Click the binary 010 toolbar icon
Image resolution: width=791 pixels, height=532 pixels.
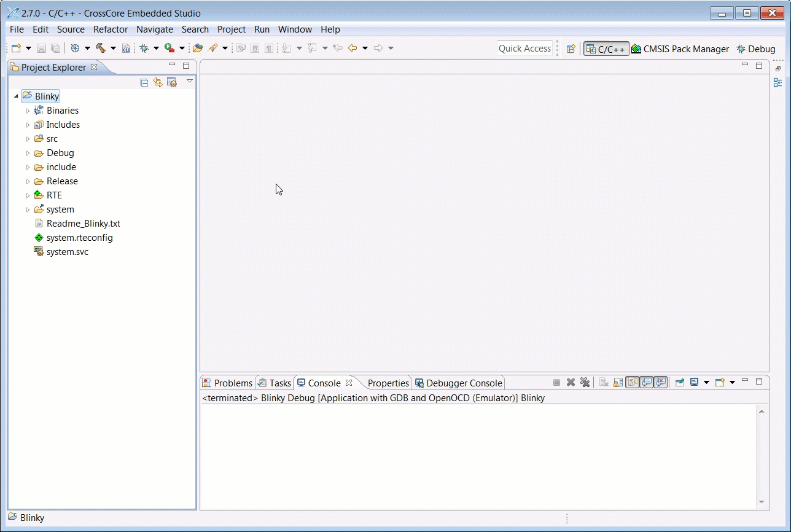coord(126,48)
